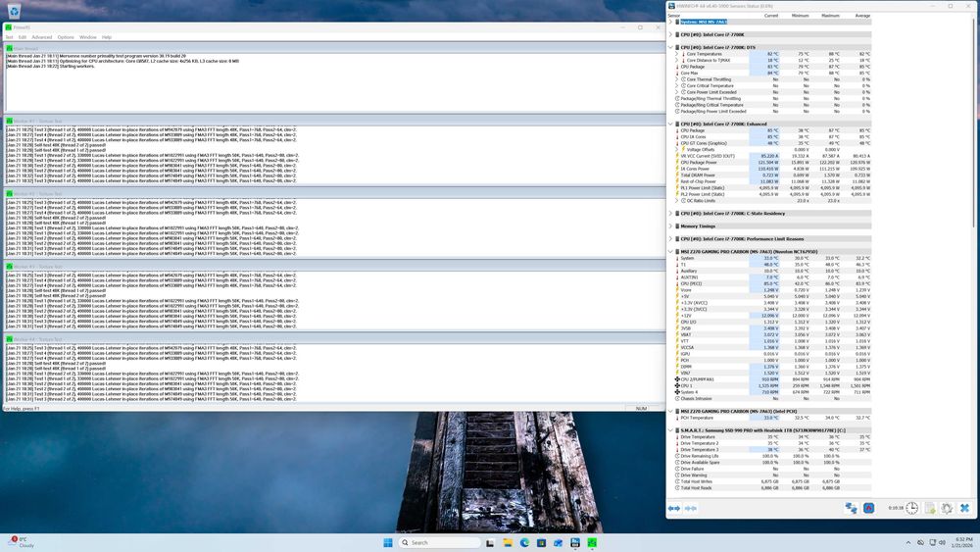Open the Help menu in Prime95
Image resolution: width=980 pixels, height=552 pixels.
click(107, 37)
